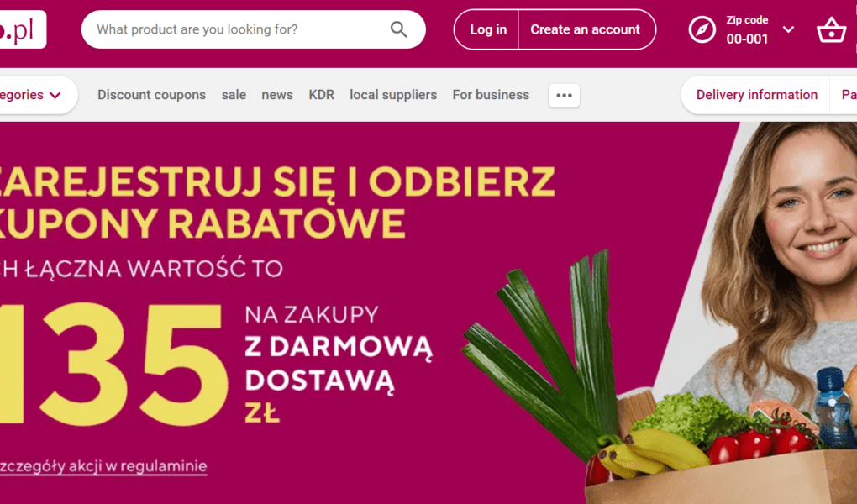Open the news menu item

pyautogui.click(x=277, y=95)
